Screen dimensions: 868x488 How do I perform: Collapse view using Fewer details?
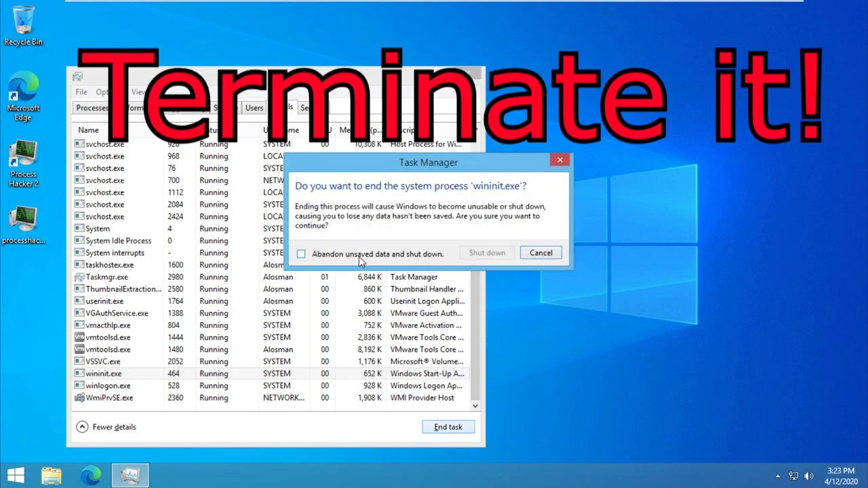[x=106, y=427]
